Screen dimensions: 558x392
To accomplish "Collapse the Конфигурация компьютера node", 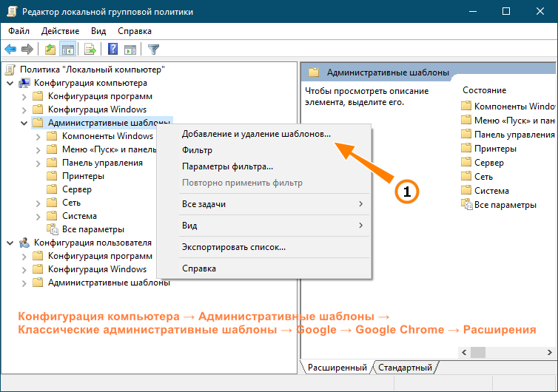I will point(10,84).
